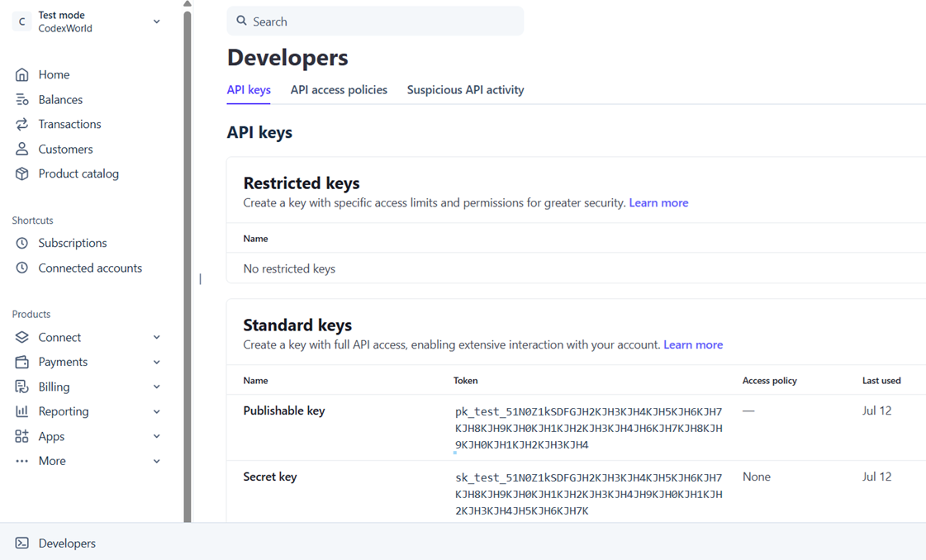The width and height of the screenshot is (926, 560).
Task: Click the Payments wallet icon
Action: click(21, 362)
